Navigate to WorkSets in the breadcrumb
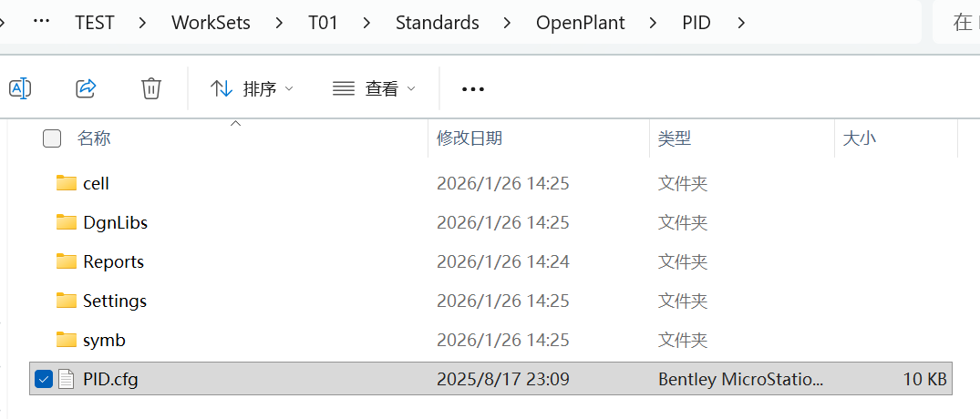This screenshot has height=419, width=980. [x=211, y=23]
